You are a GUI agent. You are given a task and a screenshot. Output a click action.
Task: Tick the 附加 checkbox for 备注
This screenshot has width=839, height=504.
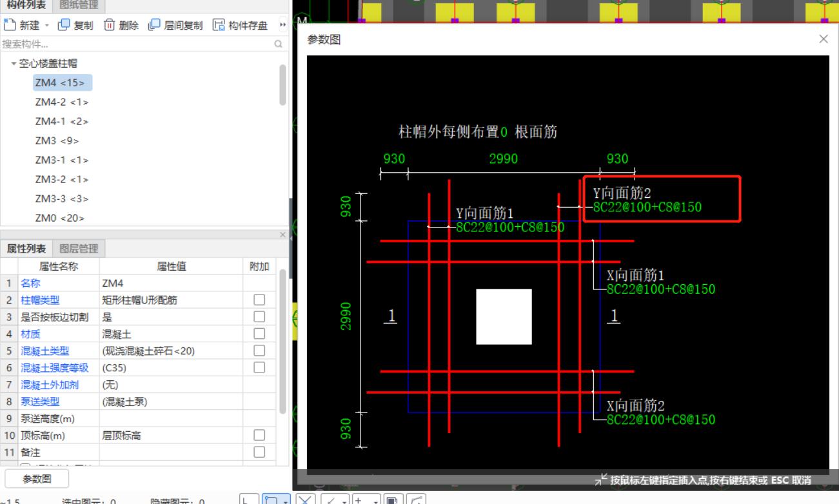click(x=259, y=452)
